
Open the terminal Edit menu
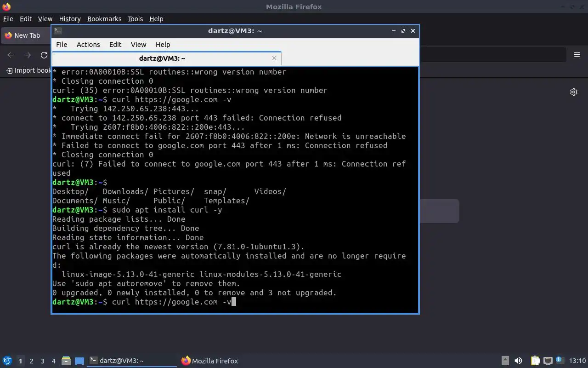pos(115,45)
